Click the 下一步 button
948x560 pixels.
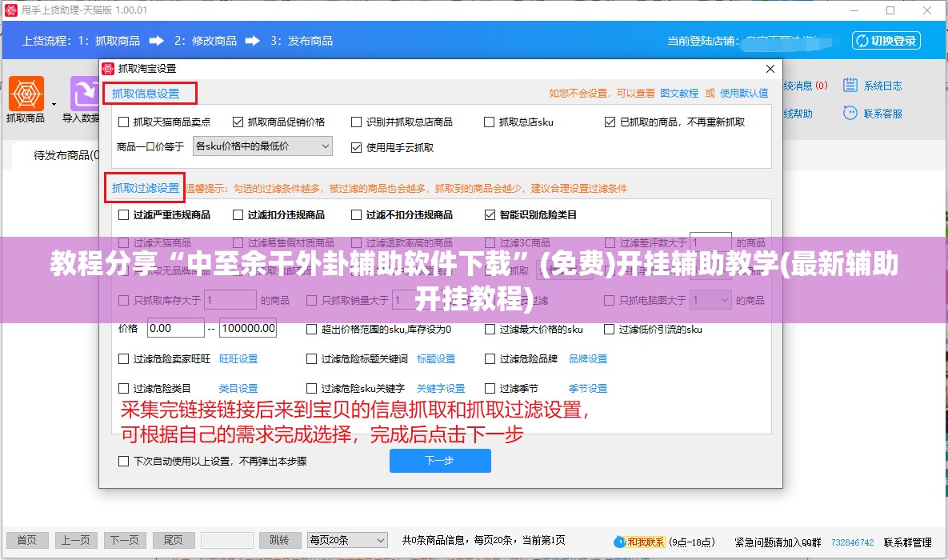click(x=440, y=461)
